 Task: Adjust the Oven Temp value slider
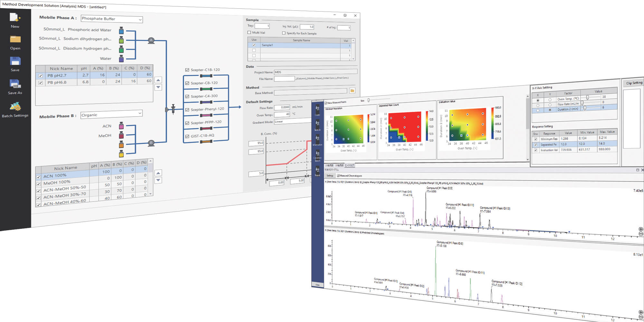pyautogui.click(x=588, y=97)
